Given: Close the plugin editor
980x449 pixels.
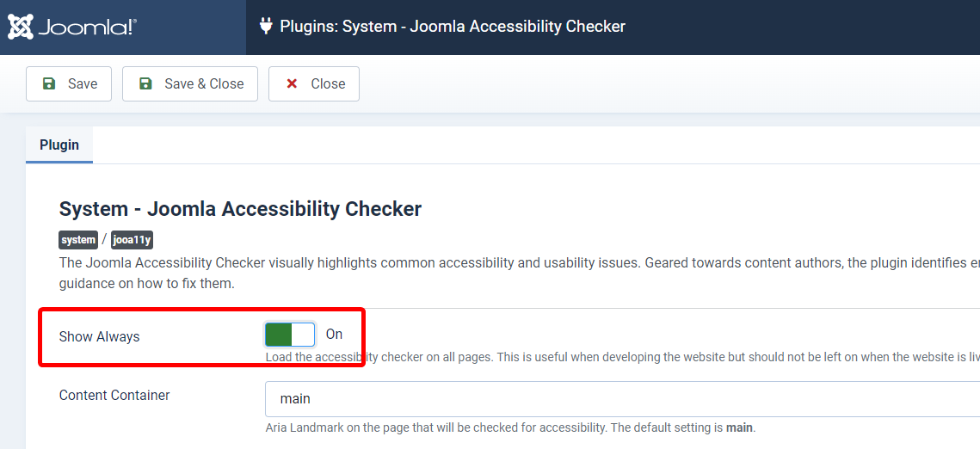Looking at the screenshot, I should [x=314, y=83].
